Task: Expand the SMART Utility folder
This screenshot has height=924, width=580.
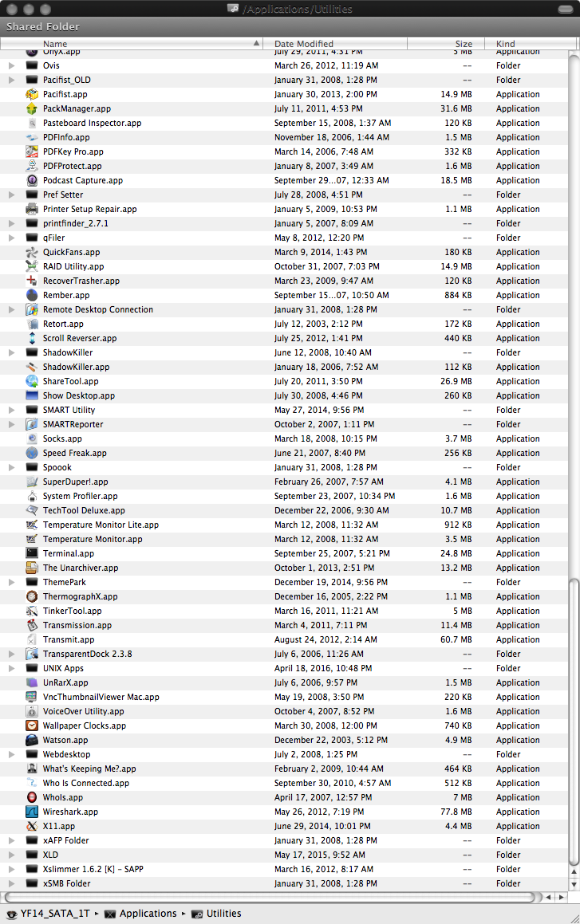Action: point(12,410)
